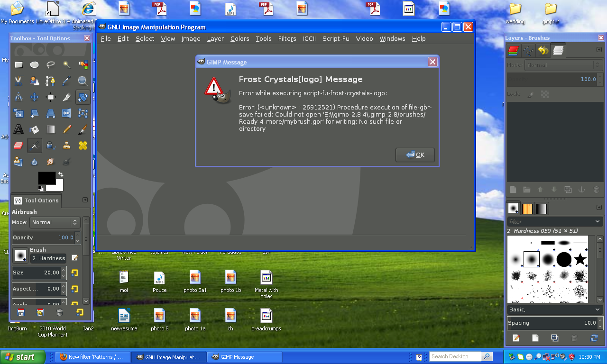
Task: Activate the Perspective tool
Action: coord(51,113)
